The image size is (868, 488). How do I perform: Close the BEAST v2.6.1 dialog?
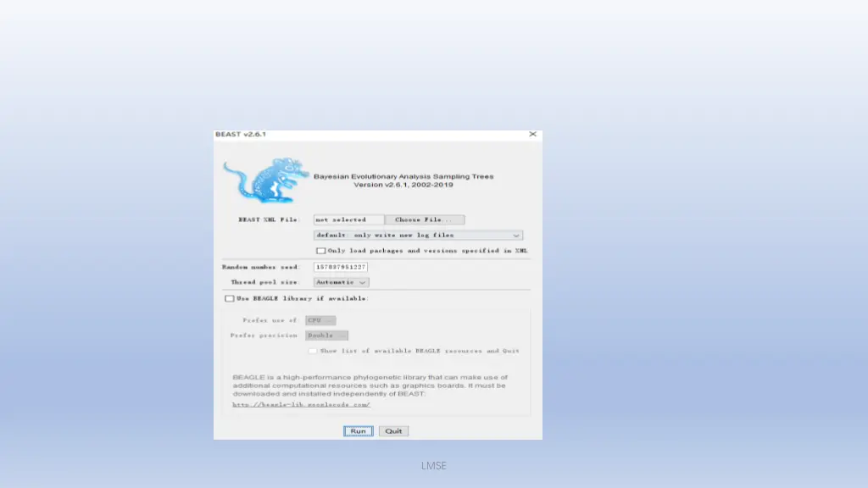point(532,134)
